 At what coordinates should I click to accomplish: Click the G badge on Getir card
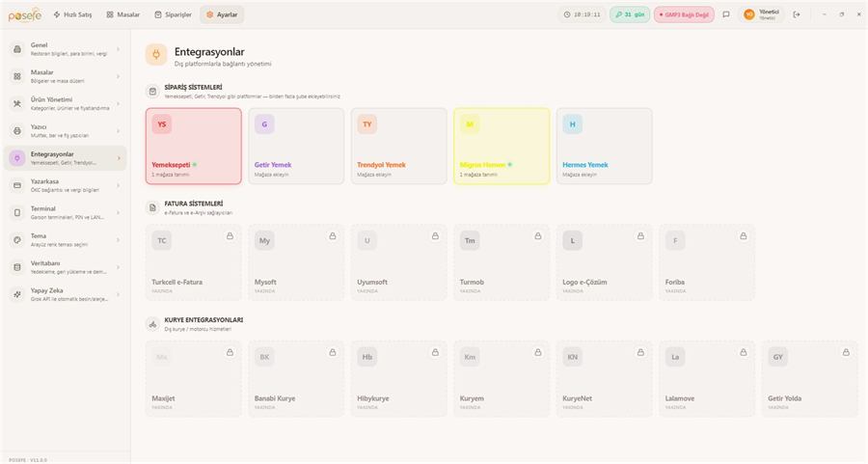pyautogui.click(x=264, y=124)
